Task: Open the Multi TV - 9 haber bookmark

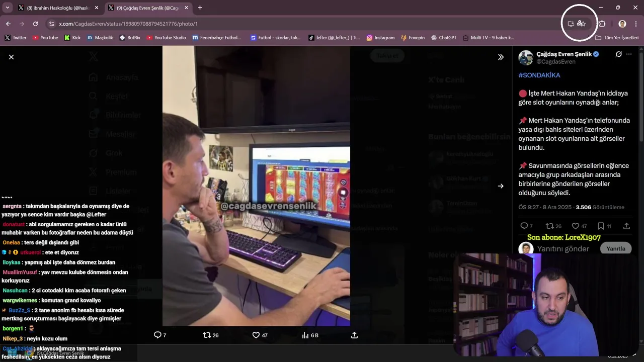Action: tap(488, 38)
